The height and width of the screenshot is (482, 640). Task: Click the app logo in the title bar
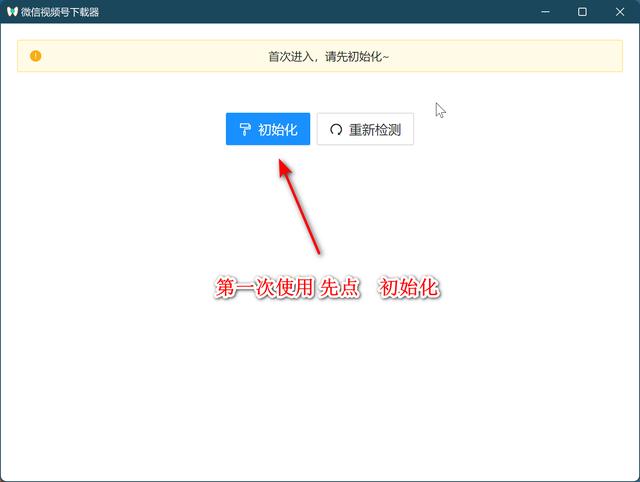tap(11, 12)
